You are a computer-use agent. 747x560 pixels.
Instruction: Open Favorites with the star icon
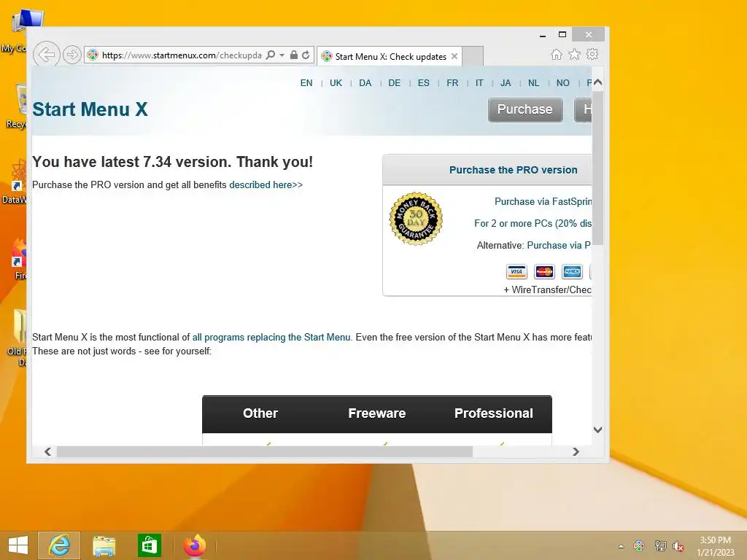(x=575, y=54)
